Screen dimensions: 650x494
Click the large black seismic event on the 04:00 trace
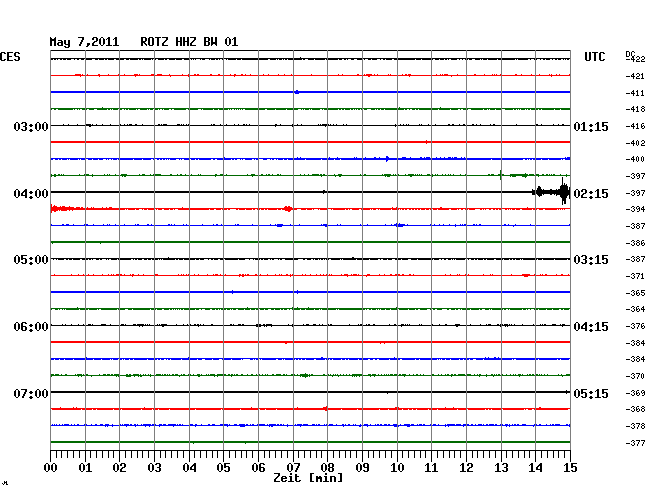click(x=552, y=192)
